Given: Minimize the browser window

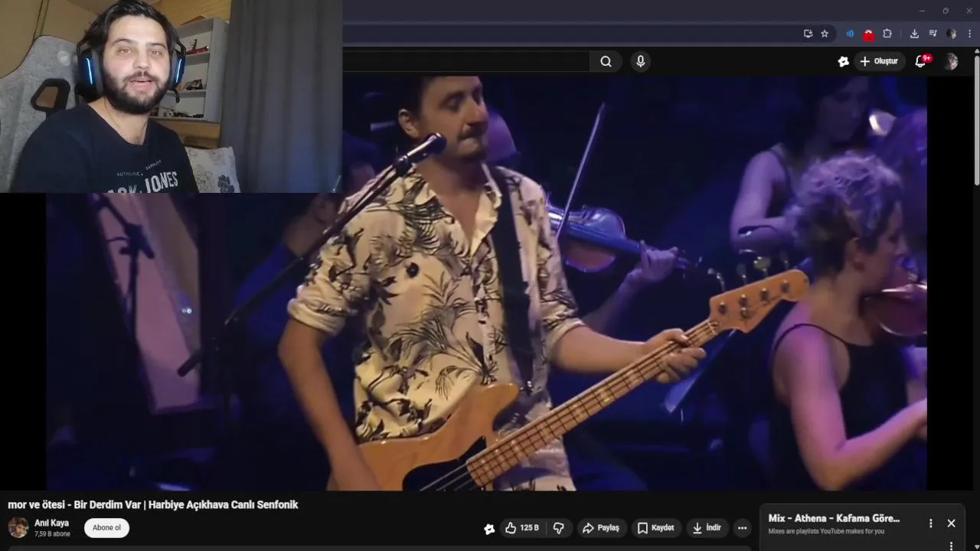Looking at the screenshot, I should point(922,11).
